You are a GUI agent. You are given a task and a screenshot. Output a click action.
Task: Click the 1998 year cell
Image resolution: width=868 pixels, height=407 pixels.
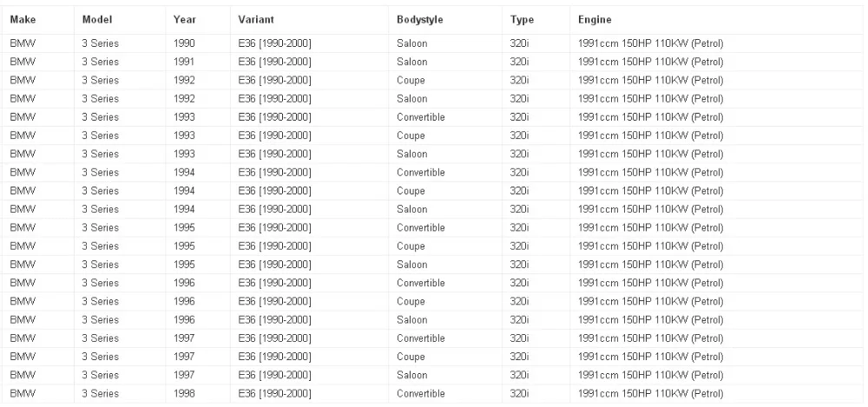pyautogui.click(x=183, y=394)
